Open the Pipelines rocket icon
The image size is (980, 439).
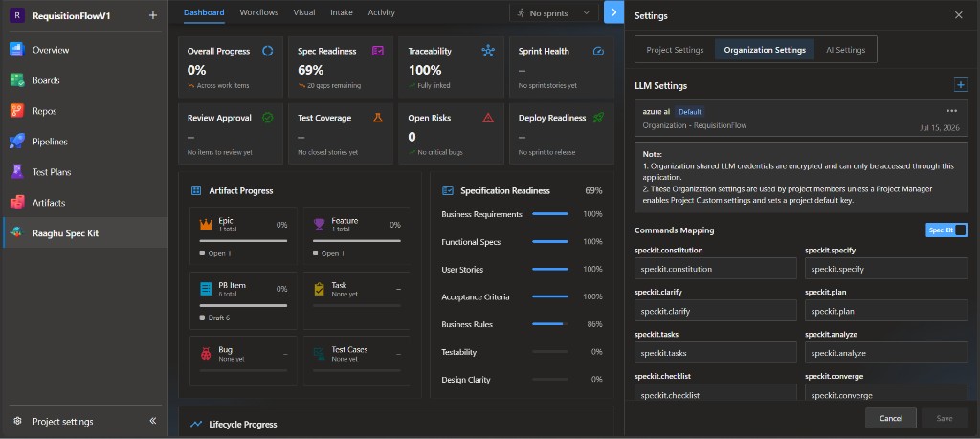pos(17,142)
